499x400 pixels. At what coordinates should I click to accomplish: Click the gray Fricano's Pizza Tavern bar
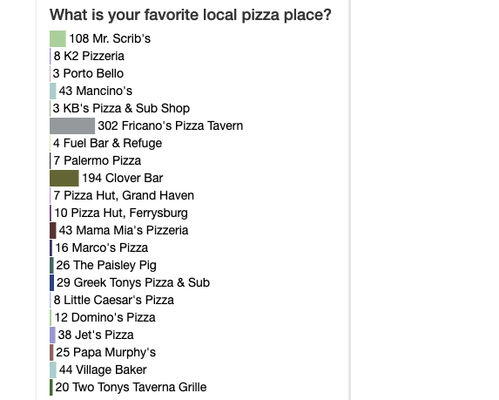72,126
